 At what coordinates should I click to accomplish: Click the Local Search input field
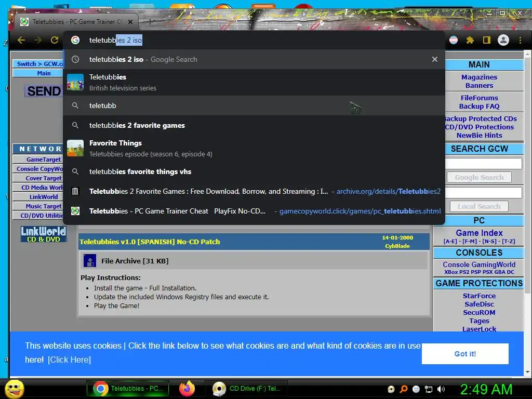[x=484, y=193]
